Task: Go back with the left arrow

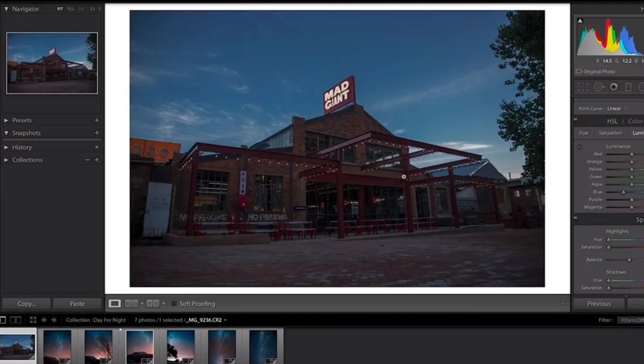Action: coord(44,319)
